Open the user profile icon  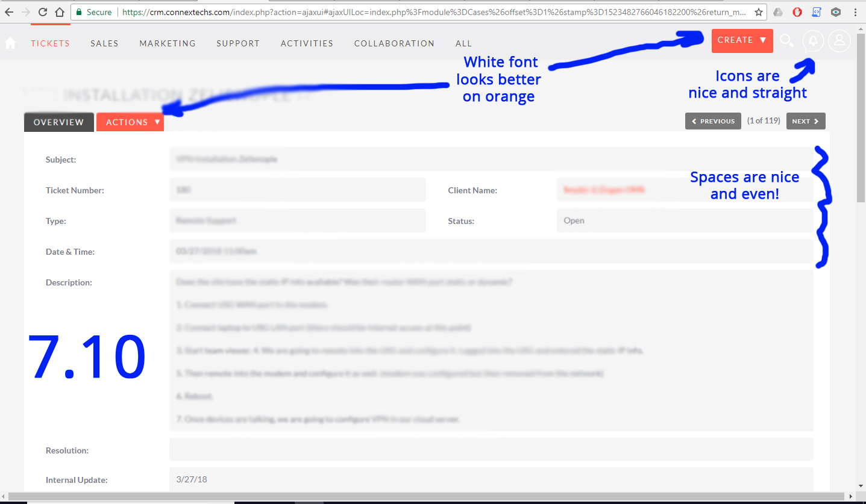[x=839, y=40]
